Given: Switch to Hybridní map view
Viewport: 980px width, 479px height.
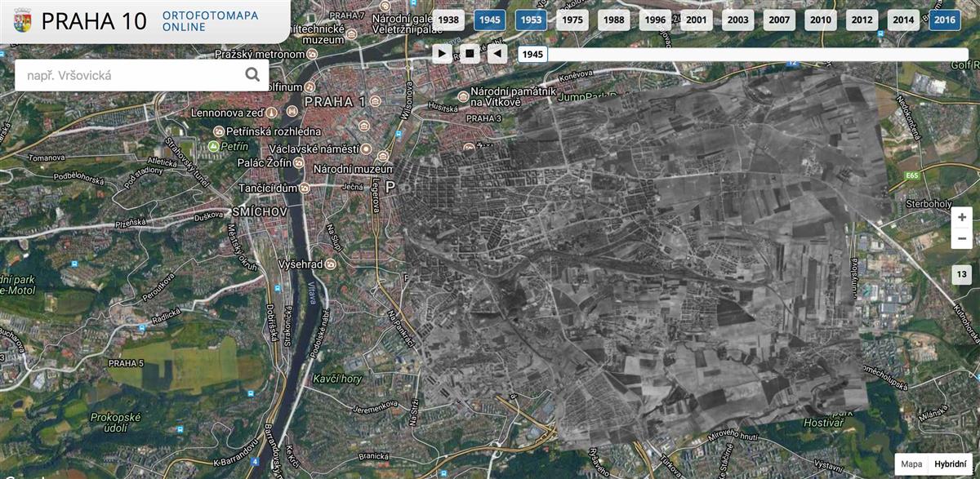Looking at the screenshot, I should pyautogui.click(x=950, y=463).
